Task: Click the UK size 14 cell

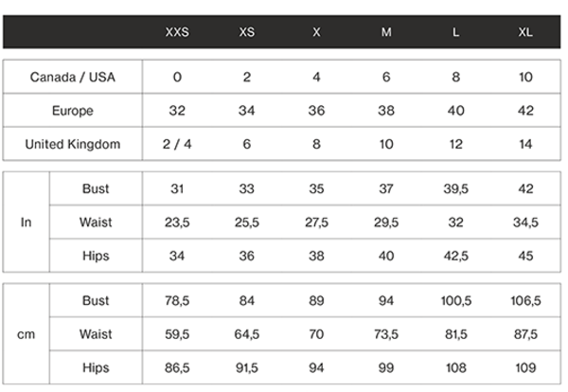Action: pos(525,145)
